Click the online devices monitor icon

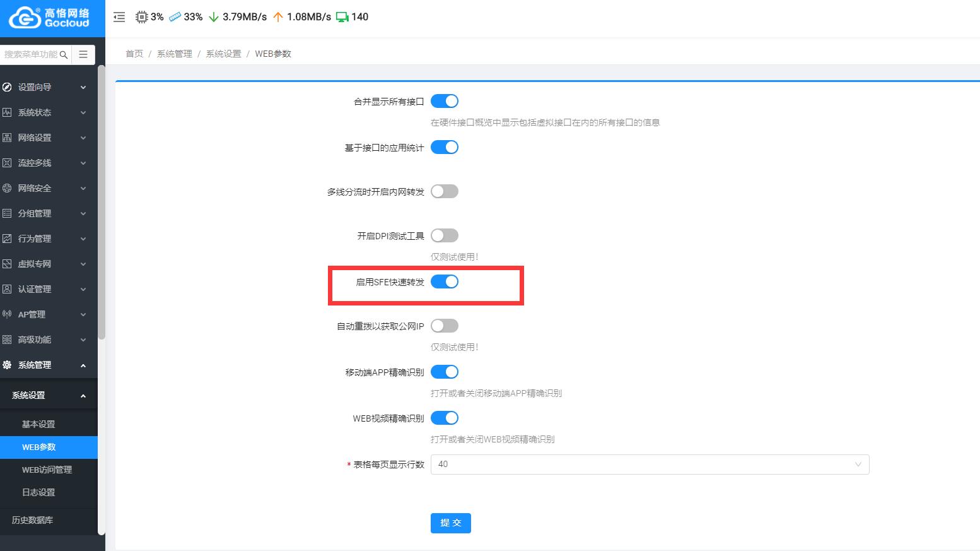tap(342, 17)
